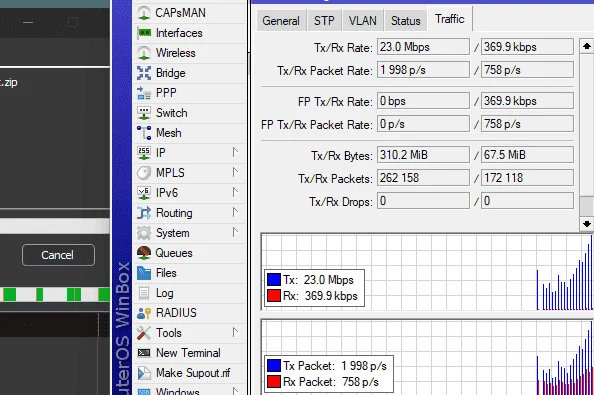Click the Rx Drops field
The height and width of the screenshot is (395, 594).
(527, 201)
